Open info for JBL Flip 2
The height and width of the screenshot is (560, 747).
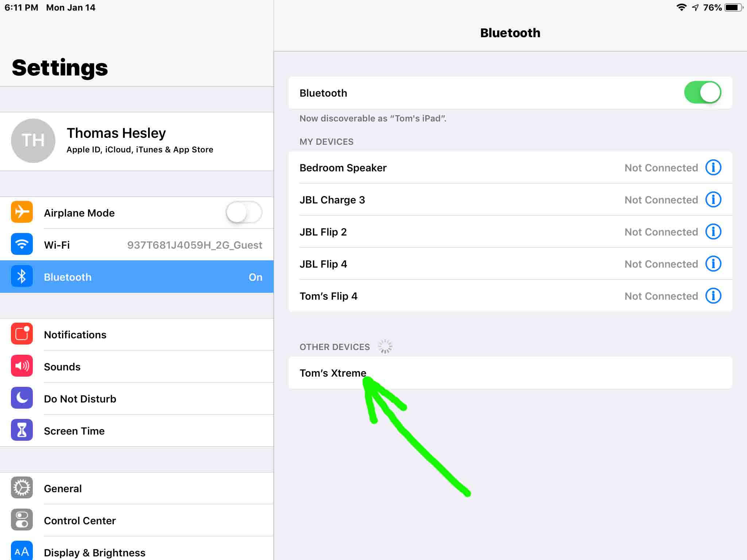click(x=713, y=232)
